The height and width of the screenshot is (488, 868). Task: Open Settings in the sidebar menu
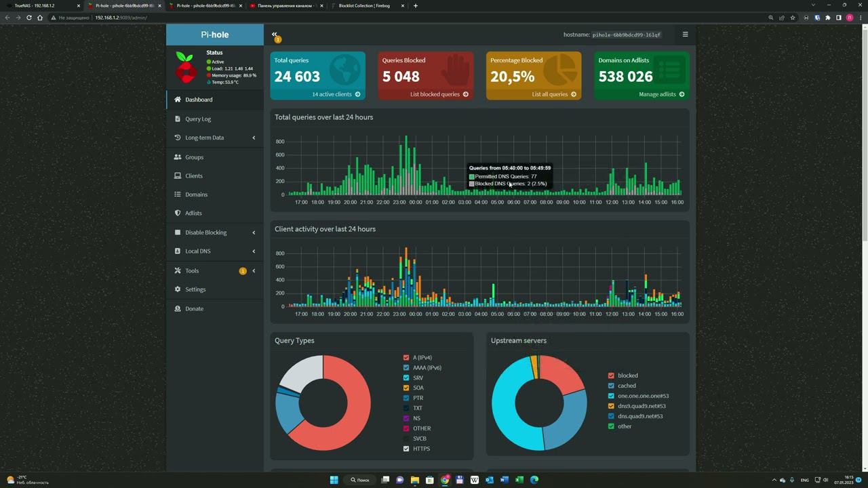[215, 289]
